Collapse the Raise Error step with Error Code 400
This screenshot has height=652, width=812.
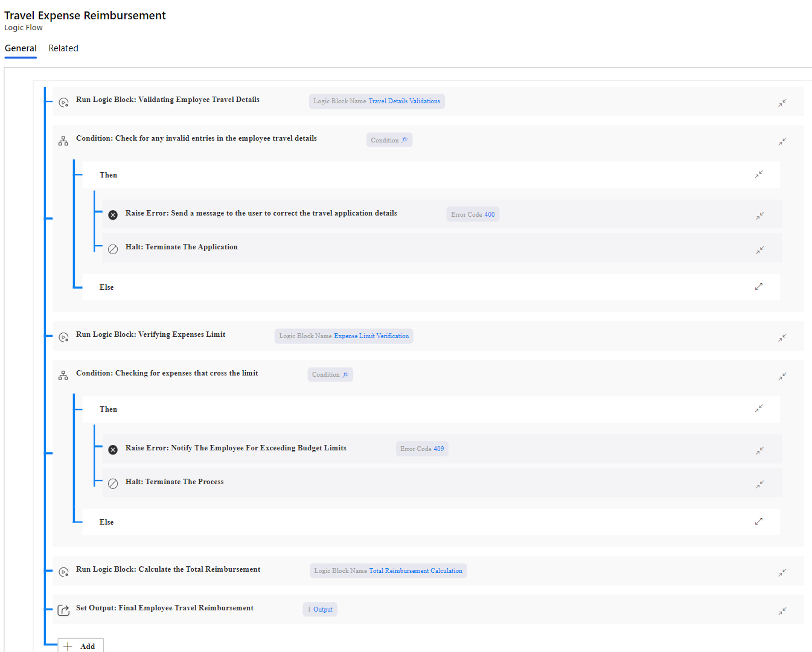[759, 215]
